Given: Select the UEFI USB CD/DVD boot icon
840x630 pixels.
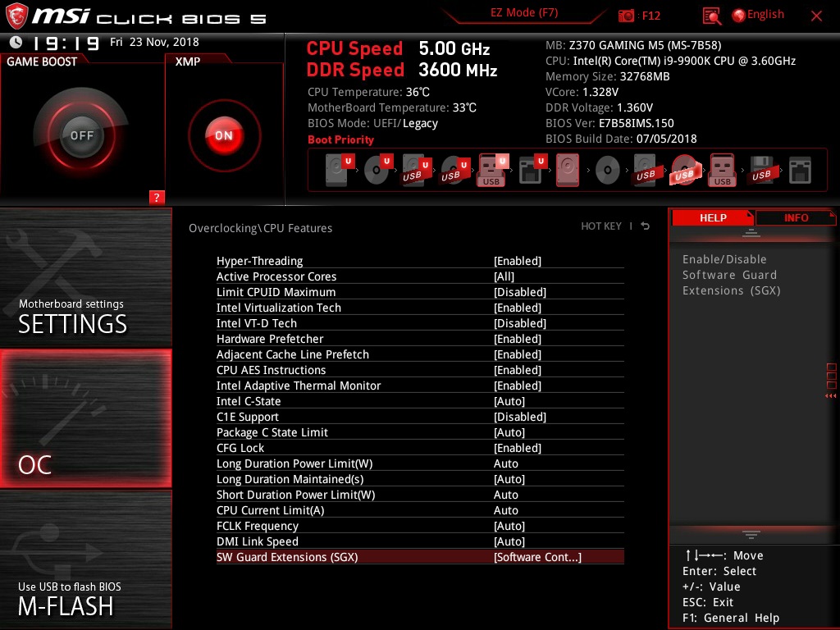Looking at the screenshot, I should (455, 170).
